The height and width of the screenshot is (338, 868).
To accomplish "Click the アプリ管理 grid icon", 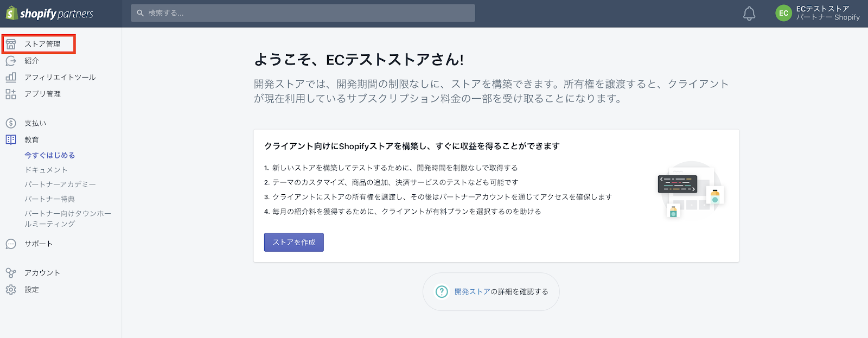I will tap(11, 94).
